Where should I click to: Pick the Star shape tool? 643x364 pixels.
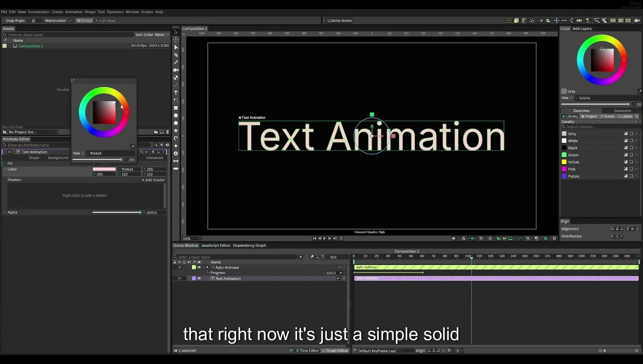(x=176, y=130)
